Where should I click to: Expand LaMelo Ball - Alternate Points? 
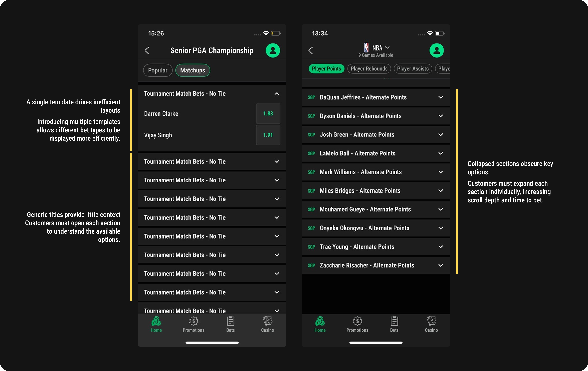[440, 153]
